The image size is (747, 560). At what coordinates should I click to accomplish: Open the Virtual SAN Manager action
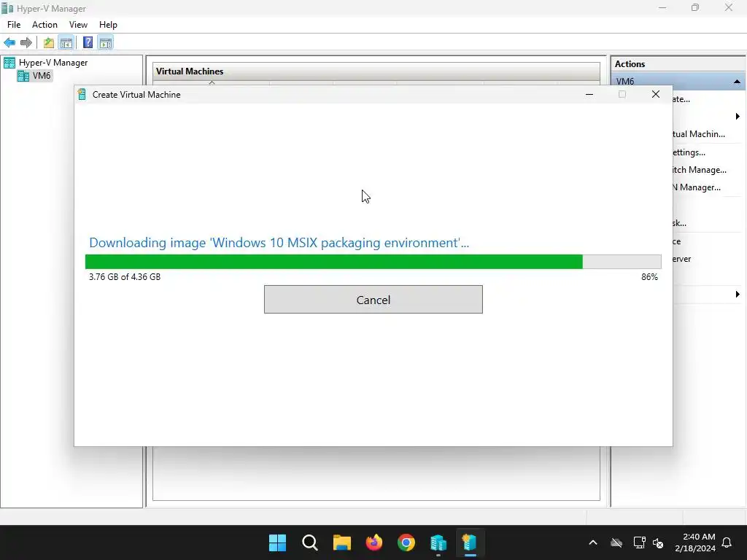click(697, 187)
